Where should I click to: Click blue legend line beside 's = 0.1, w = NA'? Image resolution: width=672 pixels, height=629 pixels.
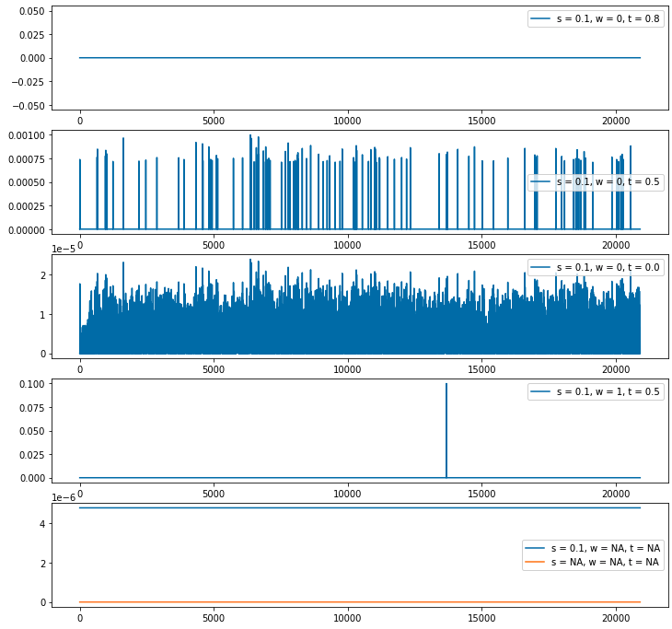535,548
